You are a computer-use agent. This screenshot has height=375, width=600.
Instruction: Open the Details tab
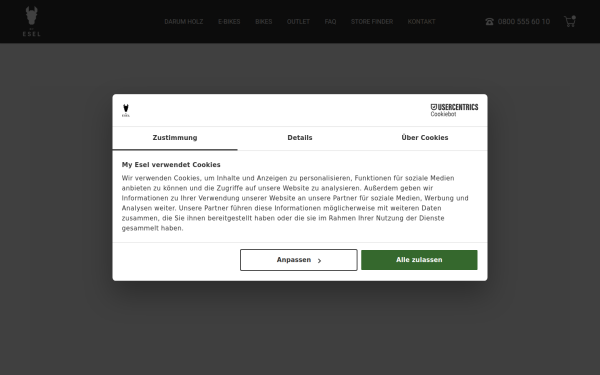(300, 138)
